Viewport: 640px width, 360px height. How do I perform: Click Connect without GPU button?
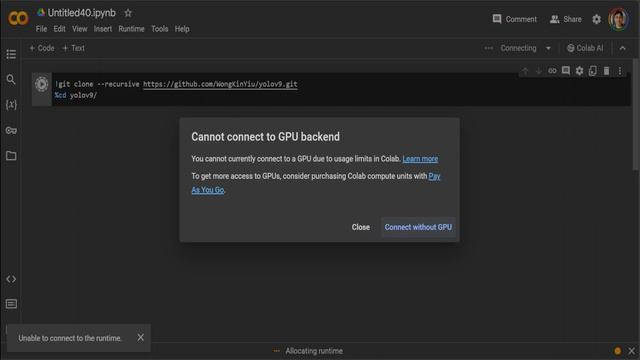(x=418, y=227)
